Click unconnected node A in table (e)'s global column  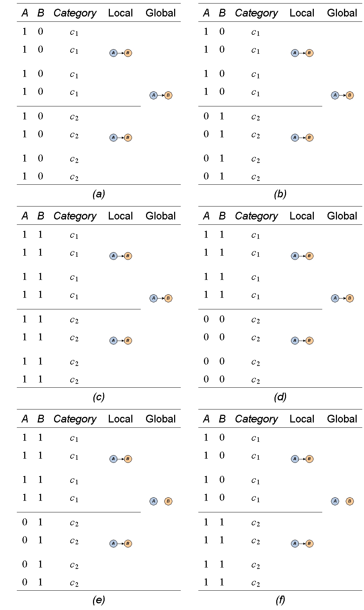tap(153, 501)
